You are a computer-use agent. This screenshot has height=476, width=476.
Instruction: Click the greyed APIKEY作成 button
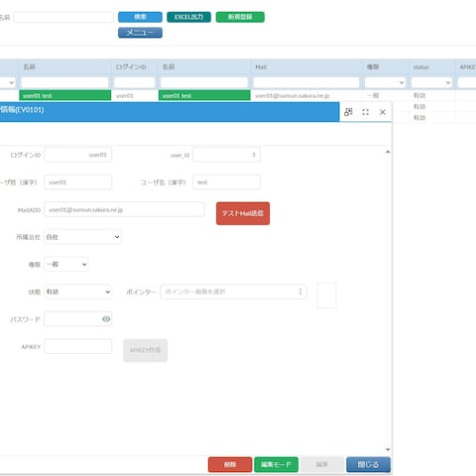click(146, 350)
